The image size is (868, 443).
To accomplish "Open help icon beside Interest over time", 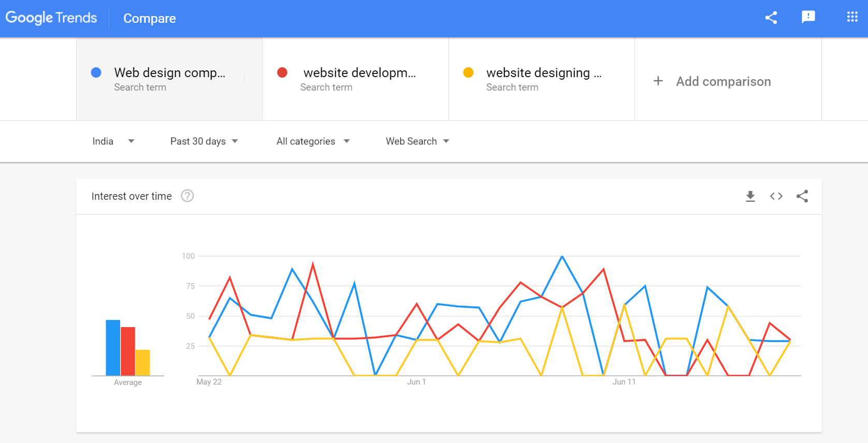I will tap(187, 196).
